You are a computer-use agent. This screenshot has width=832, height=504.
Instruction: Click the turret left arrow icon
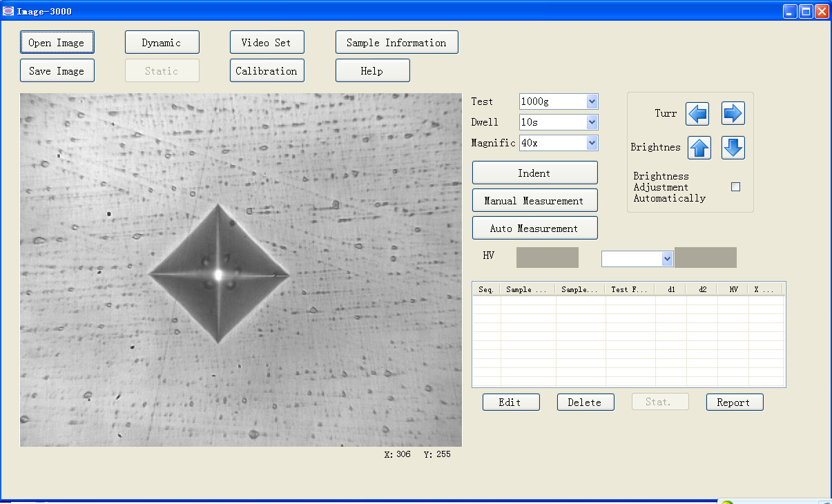[697, 113]
